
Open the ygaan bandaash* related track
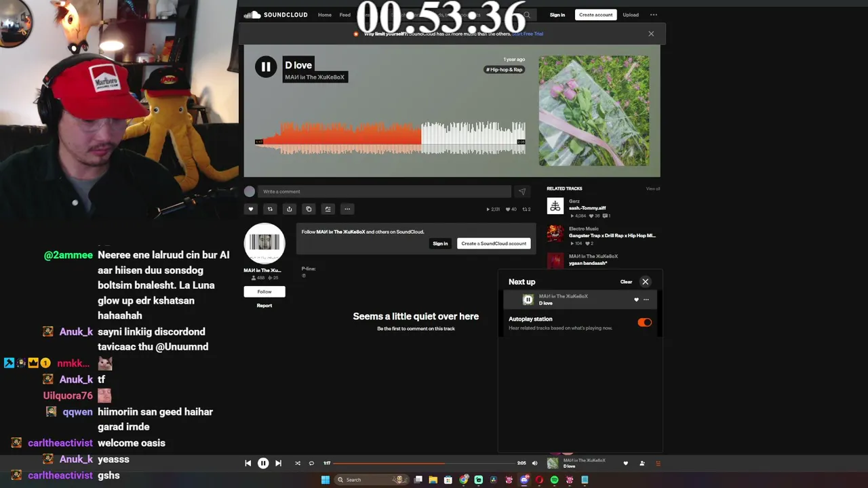[588, 263]
